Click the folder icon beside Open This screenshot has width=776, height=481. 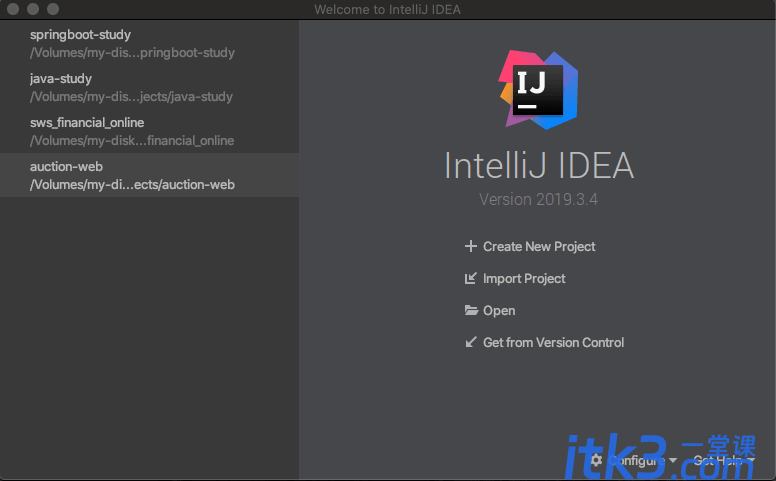click(x=471, y=310)
